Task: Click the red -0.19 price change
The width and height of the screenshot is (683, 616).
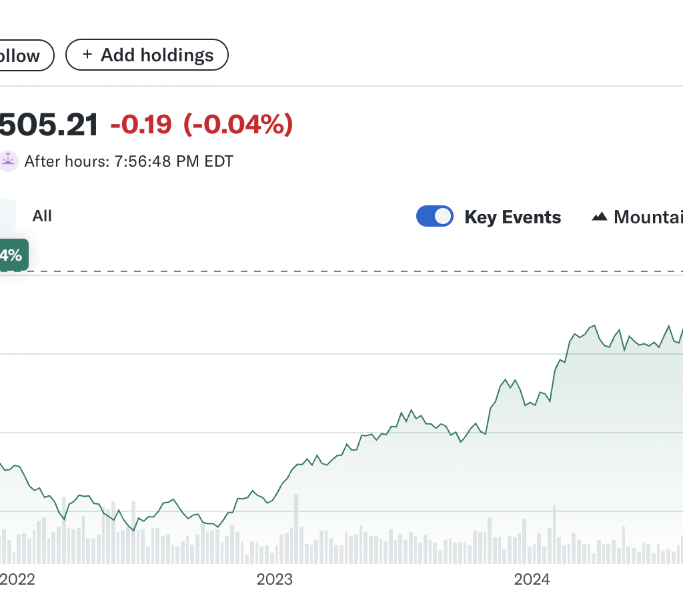Action: click(x=141, y=125)
